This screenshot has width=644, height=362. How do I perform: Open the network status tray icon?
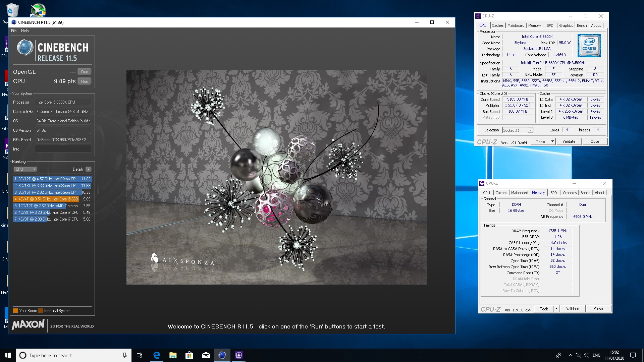click(x=578, y=355)
